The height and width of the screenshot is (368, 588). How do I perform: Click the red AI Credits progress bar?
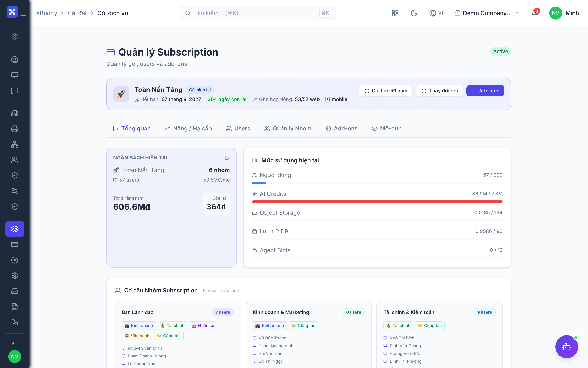coord(377,202)
